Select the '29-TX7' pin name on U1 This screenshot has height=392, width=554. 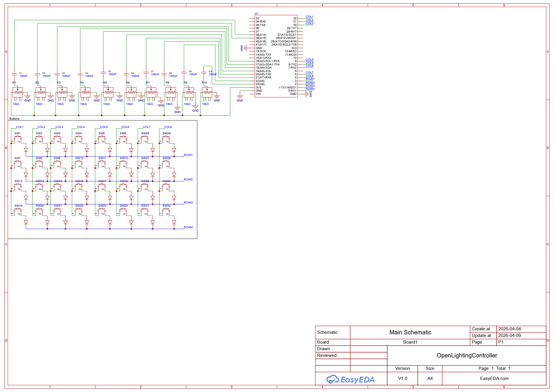[x=291, y=28]
